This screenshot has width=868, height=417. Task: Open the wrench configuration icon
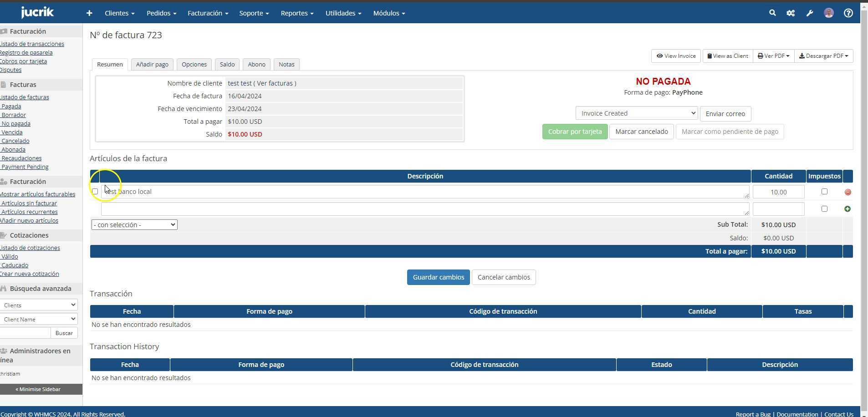tap(810, 13)
